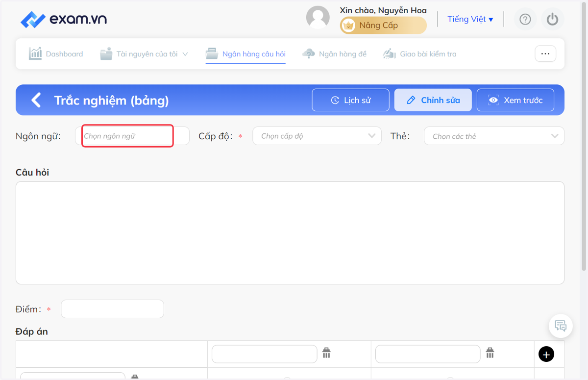Add an answer column with plus button
The width and height of the screenshot is (588, 380).
click(546, 354)
